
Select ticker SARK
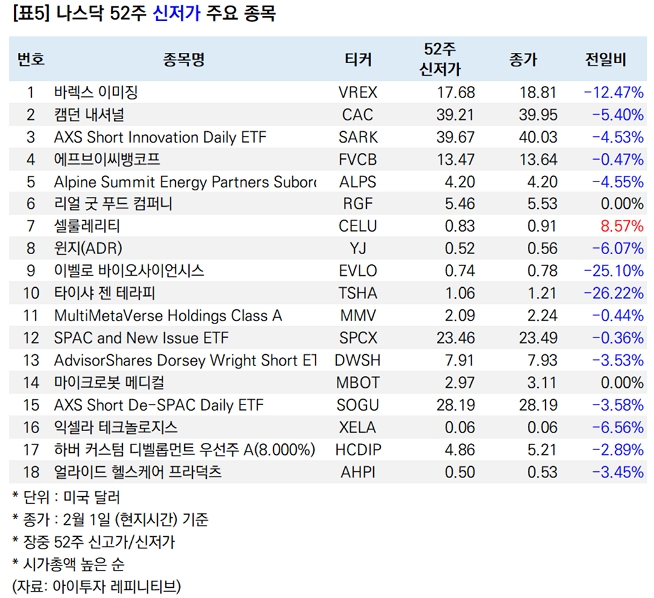[358, 137]
